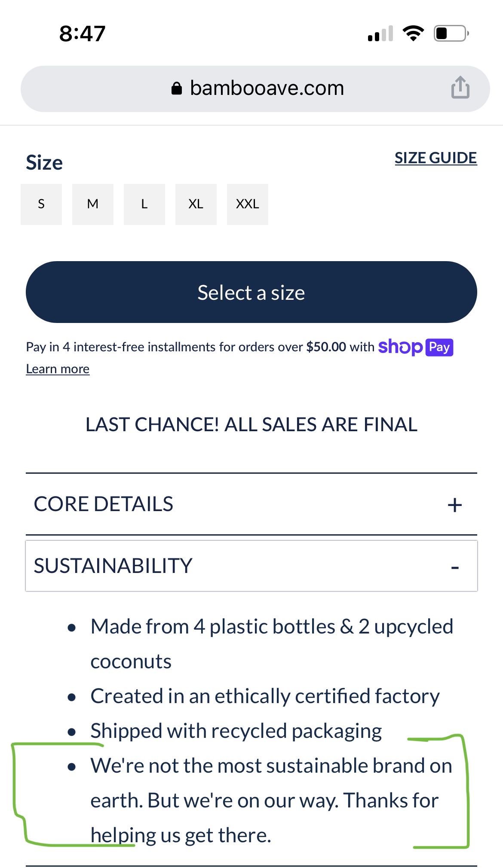Pick the L size option
This screenshot has width=503, height=868.
(x=144, y=204)
